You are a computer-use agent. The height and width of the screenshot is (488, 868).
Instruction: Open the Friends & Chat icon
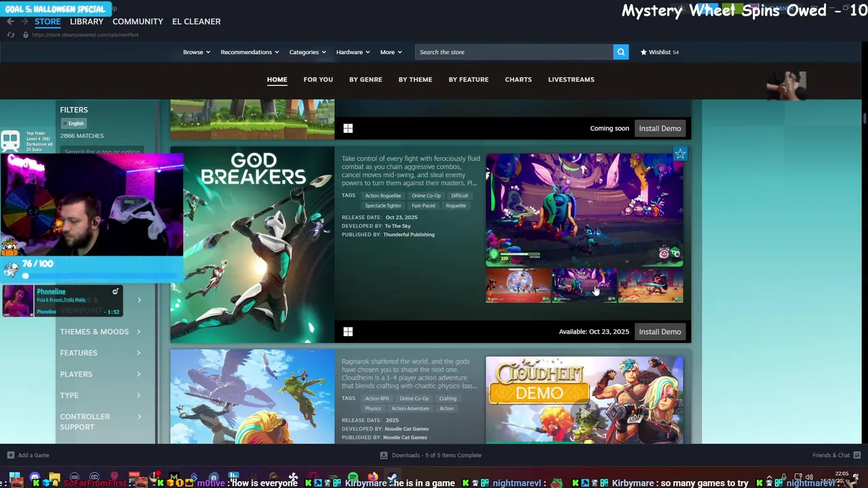click(x=857, y=455)
